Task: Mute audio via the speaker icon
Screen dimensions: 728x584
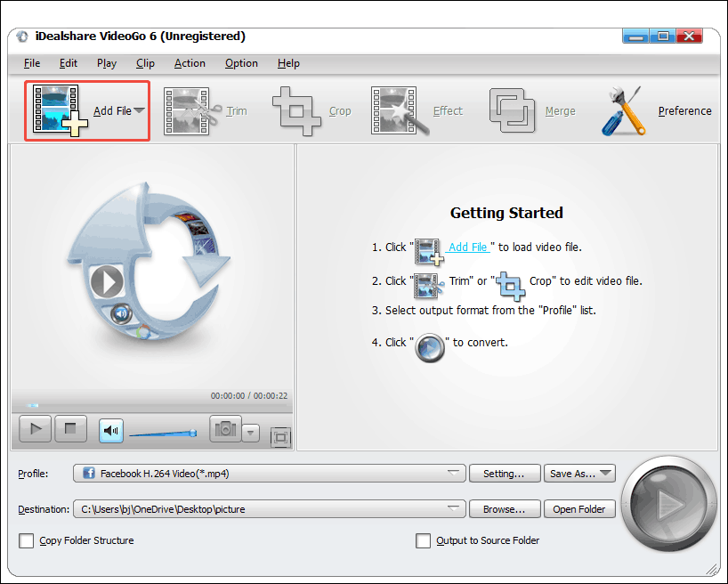Action: point(110,429)
